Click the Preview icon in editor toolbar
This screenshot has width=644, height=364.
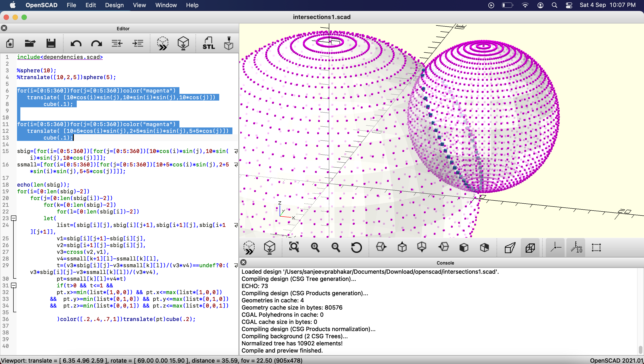[x=163, y=43]
